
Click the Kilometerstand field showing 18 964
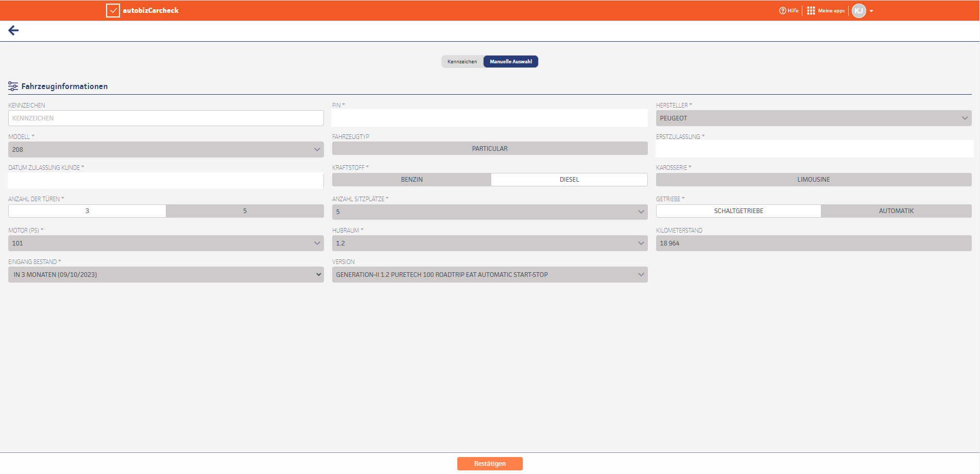pyautogui.click(x=814, y=243)
